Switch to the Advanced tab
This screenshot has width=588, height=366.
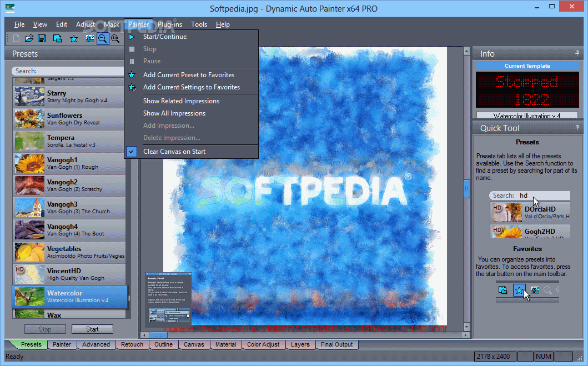(96, 344)
